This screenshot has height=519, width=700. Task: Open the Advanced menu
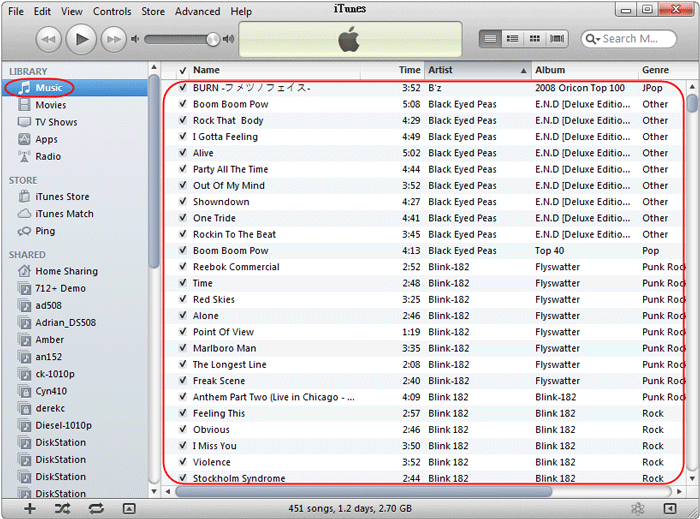(x=197, y=11)
